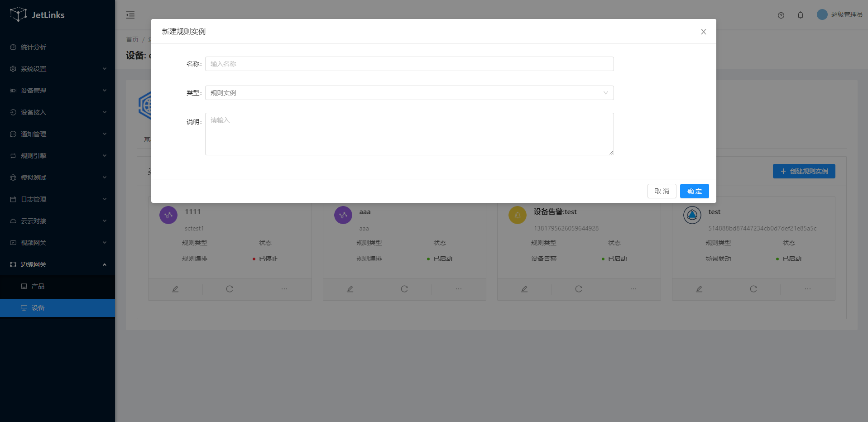Open the 类型 dropdown showing 规则实例
Viewport: 868px width, 422px height.
coord(409,93)
